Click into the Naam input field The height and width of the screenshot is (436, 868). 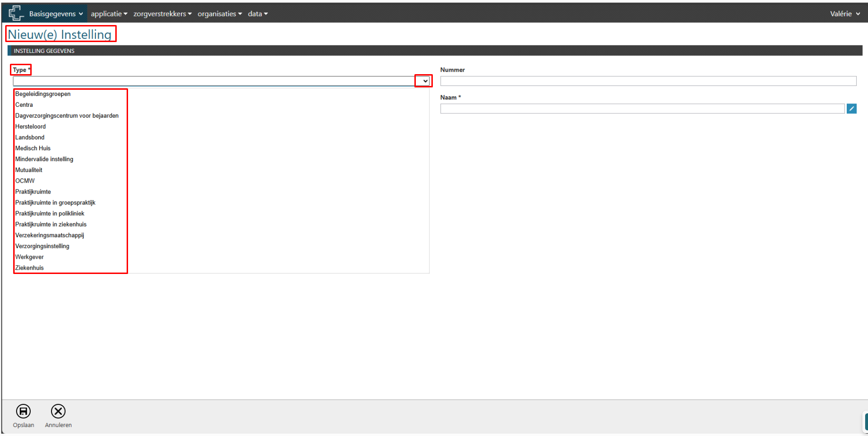tap(643, 109)
